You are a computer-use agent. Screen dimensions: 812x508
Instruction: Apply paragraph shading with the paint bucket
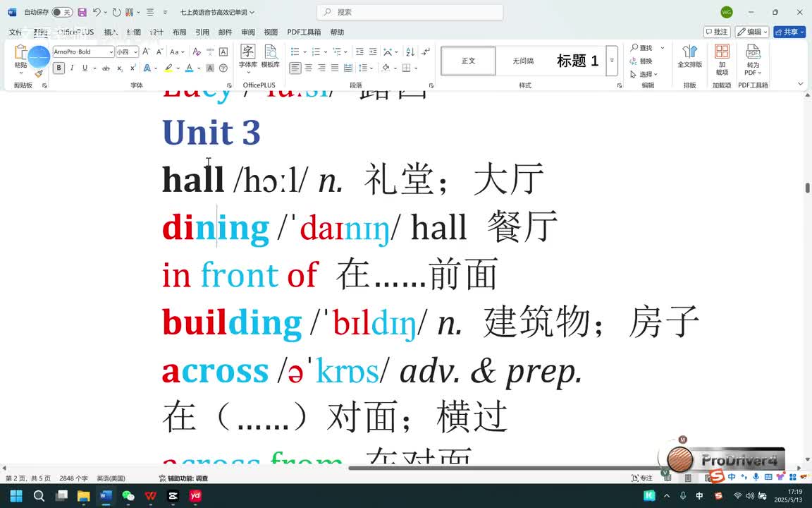point(386,68)
